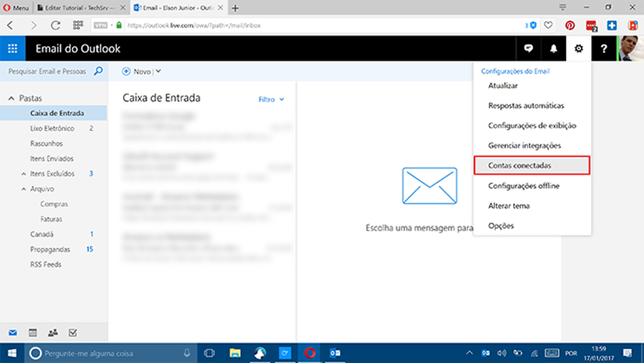This screenshot has width=644, height=363.
Task: Collapse the Itens Excluídos folder chevron
Action: click(24, 174)
